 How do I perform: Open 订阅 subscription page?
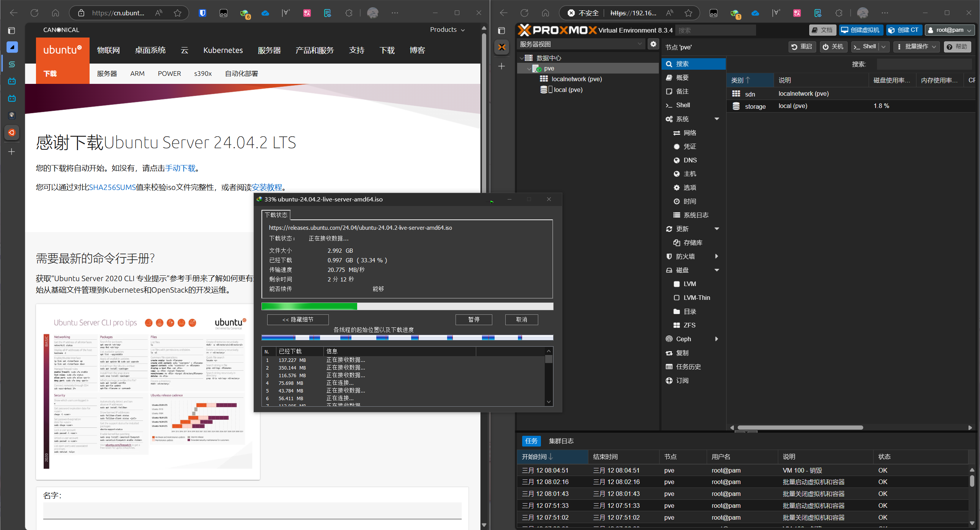693,381
